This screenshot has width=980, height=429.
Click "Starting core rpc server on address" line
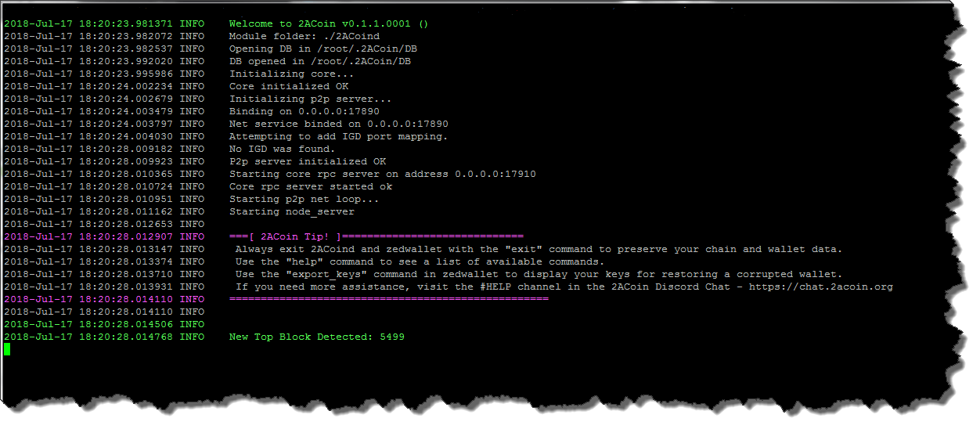click(x=382, y=174)
